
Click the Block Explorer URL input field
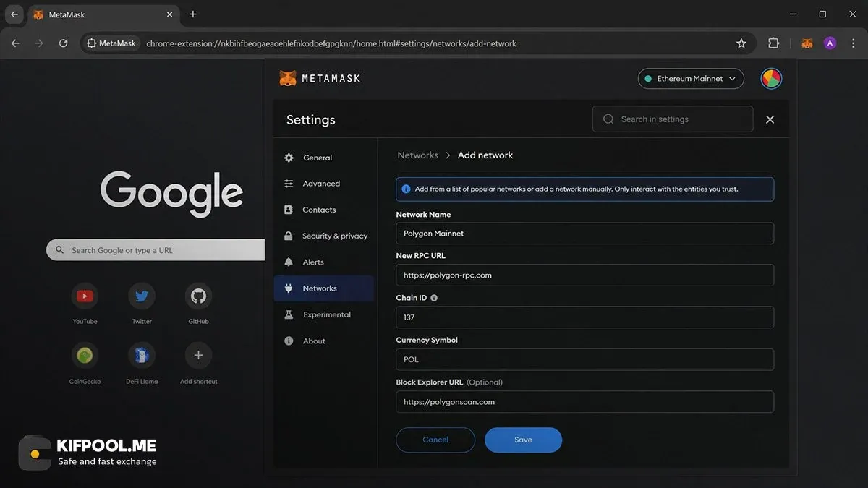click(584, 402)
